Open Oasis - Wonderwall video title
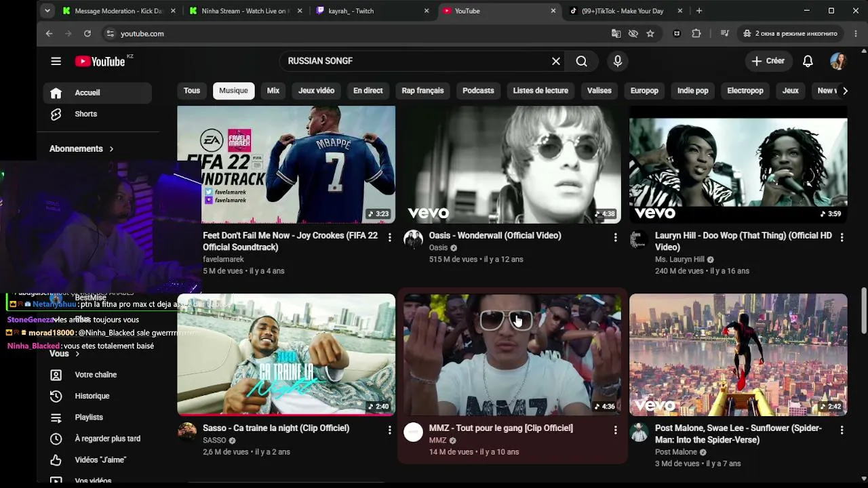 tap(495, 236)
